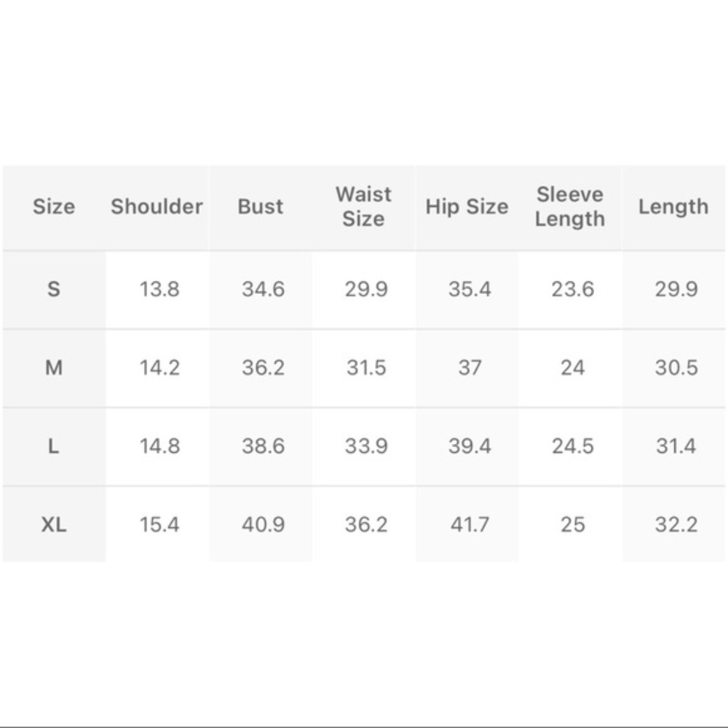Click the Size column header
Viewport: 728px width, 728px height.
click(54, 207)
